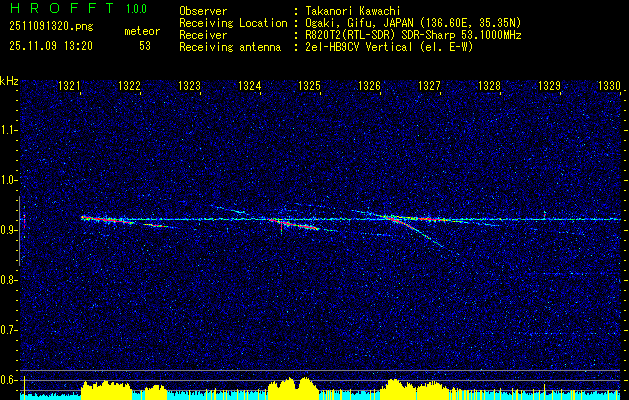Click the meteor label
Viewport: 629px width, 400px height.
tap(142, 31)
